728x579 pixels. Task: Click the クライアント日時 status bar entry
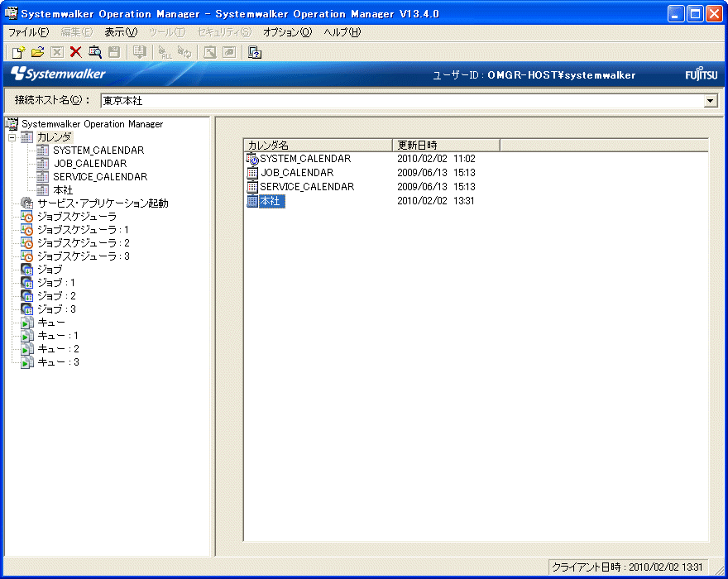627,567
